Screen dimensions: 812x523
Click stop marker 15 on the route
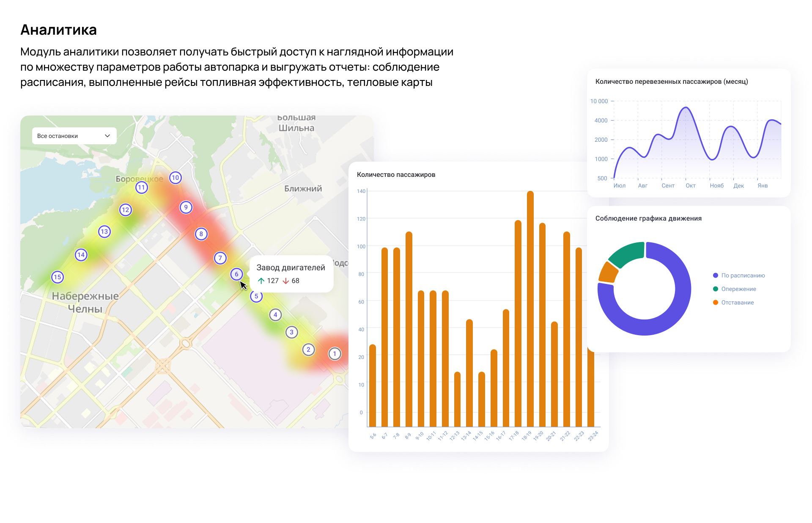[x=58, y=277]
